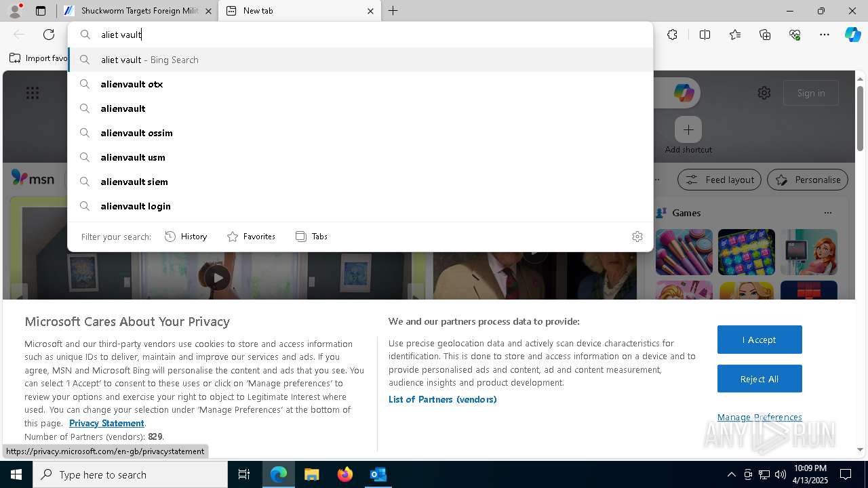Open the Extensions puzzle icon
Screen dimensions: 868x488
[x=672, y=35]
